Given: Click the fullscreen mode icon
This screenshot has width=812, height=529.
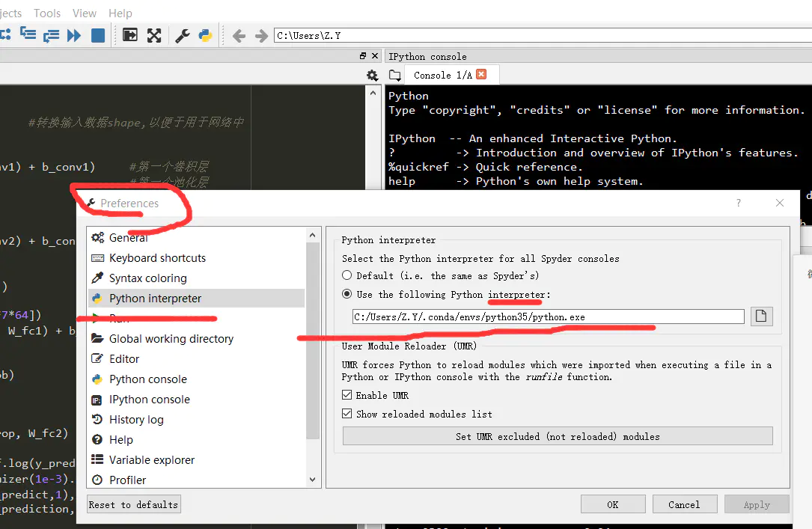Looking at the screenshot, I should 154,35.
